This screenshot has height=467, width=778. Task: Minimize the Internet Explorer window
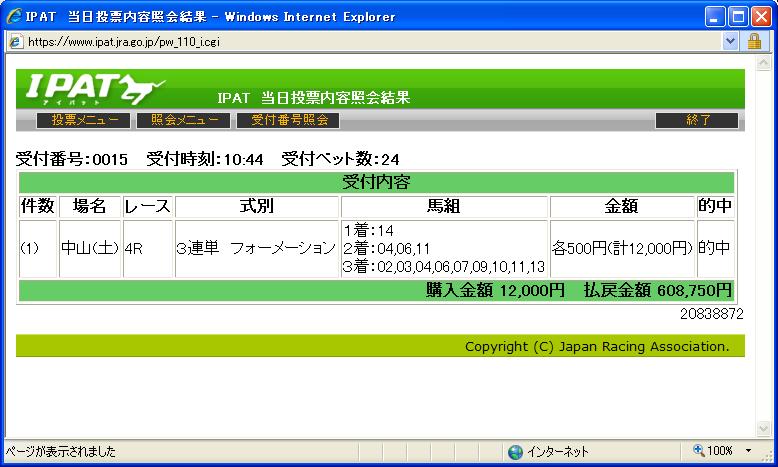pos(714,17)
